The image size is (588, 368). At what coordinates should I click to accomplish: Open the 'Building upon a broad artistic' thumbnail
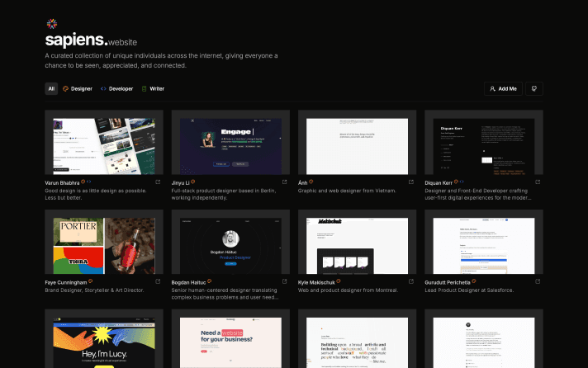click(x=357, y=339)
